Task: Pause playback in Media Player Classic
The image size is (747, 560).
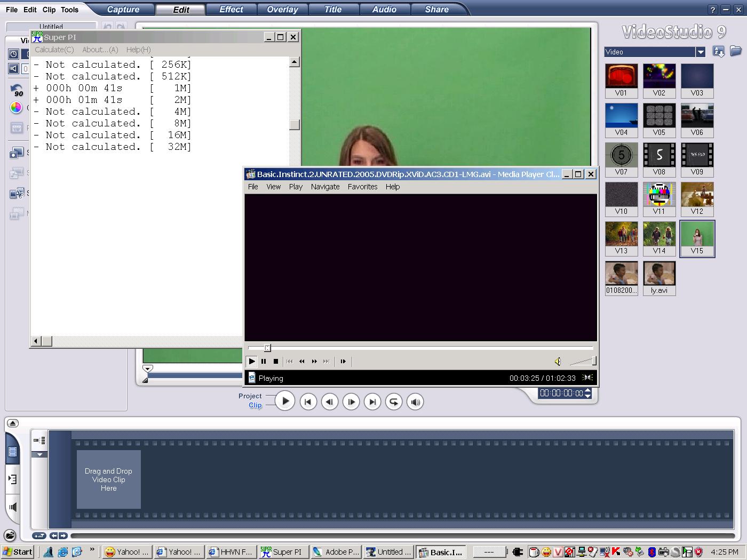Action: pos(264,362)
